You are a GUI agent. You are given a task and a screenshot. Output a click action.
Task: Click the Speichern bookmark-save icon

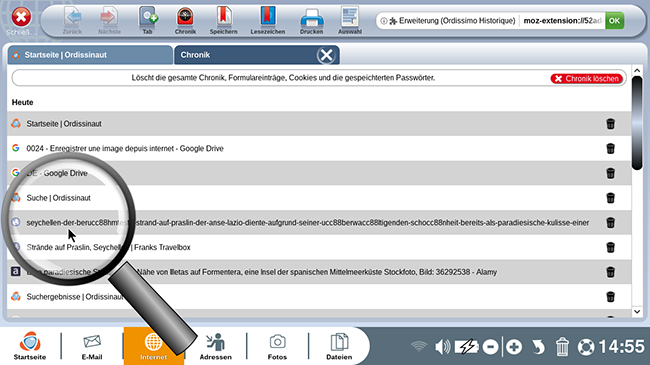[223, 20]
